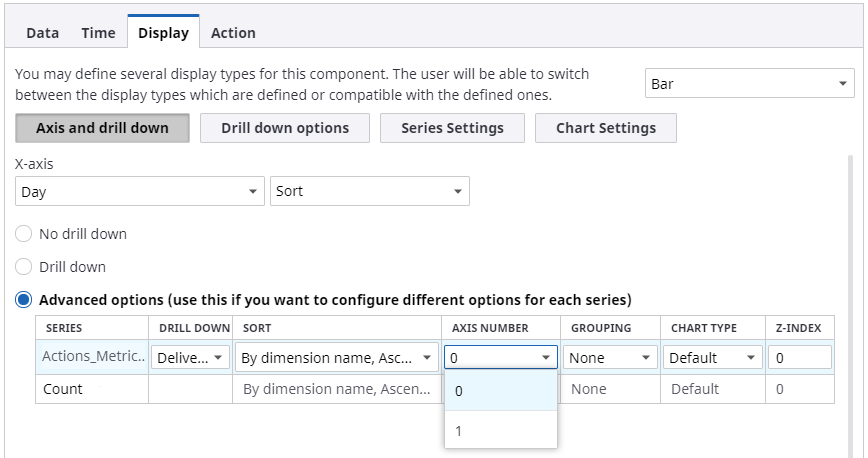Open the sort by dimension name dropdown
This screenshot has width=868, height=458.
337,357
